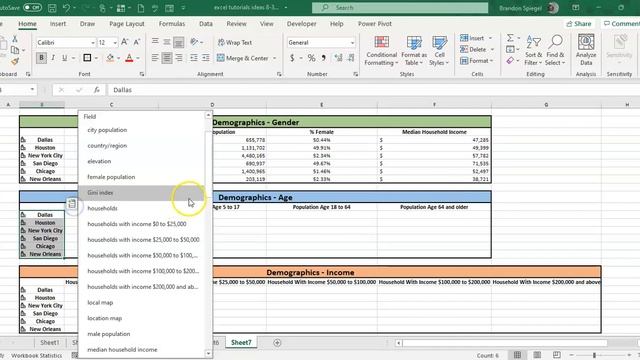Open Conditional Formatting

tap(381, 51)
